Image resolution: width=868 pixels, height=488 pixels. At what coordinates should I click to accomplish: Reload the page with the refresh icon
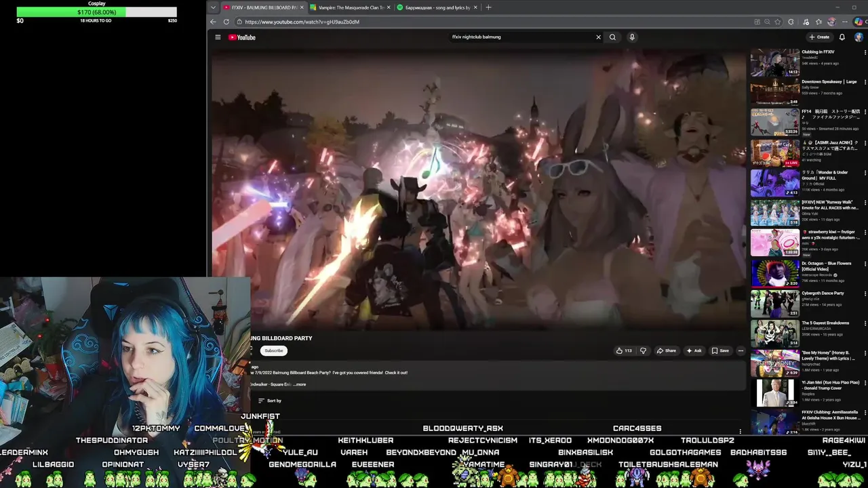[x=226, y=22]
